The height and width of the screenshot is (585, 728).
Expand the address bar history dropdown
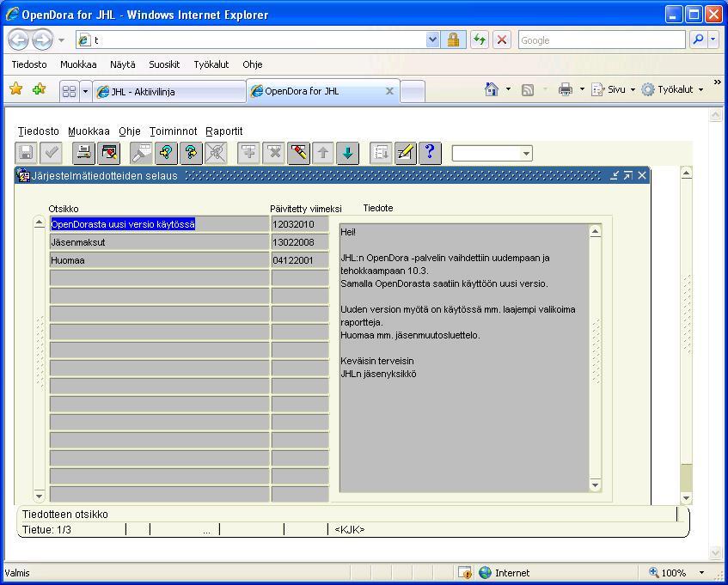pos(432,40)
